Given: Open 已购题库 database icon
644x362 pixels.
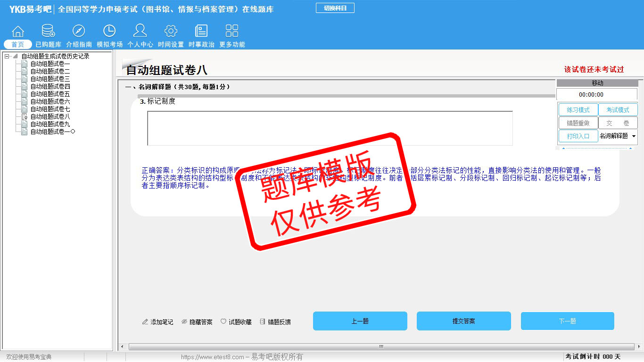Looking at the screenshot, I should pyautogui.click(x=48, y=32).
